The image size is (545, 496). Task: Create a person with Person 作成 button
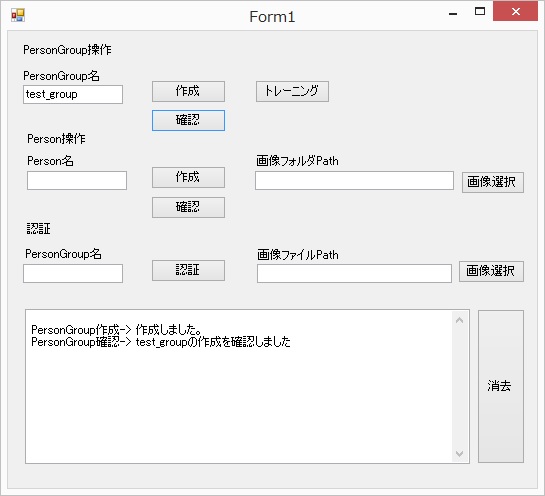[188, 178]
